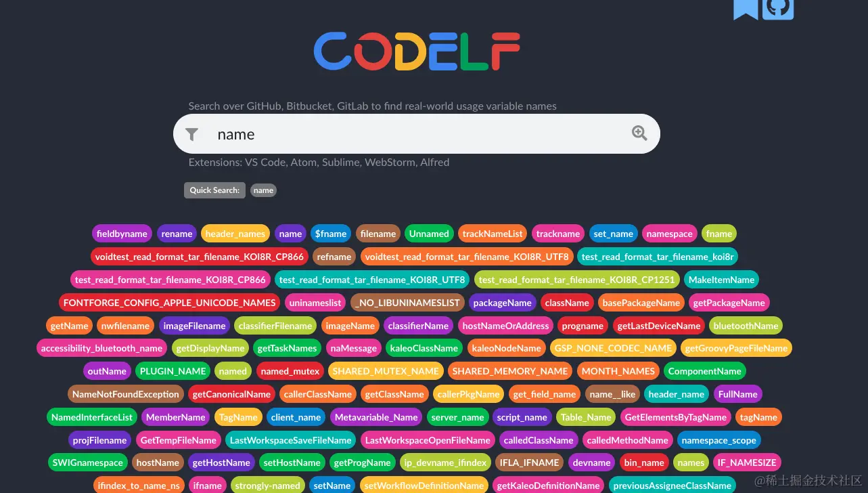Click the "getCanonicalName" tag
Image resolution: width=868 pixels, height=493 pixels.
(x=231, y=394)
